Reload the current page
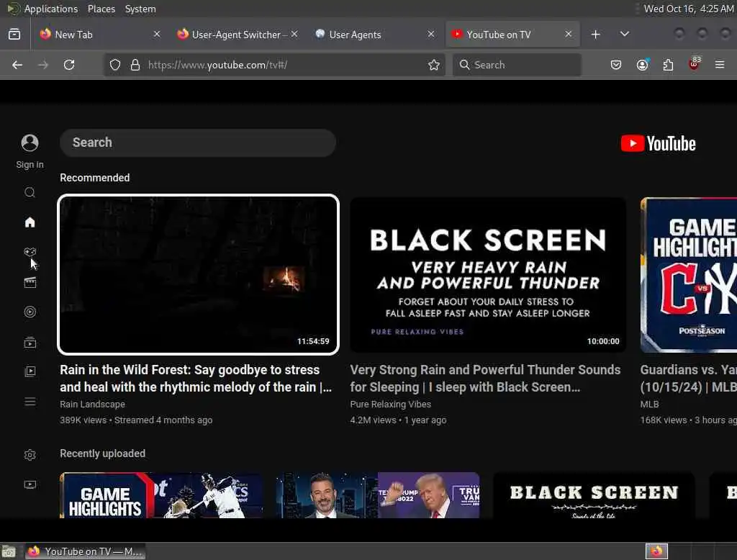Image resolution: width=737 pixels, height=560 pixels. click(69, 65)
